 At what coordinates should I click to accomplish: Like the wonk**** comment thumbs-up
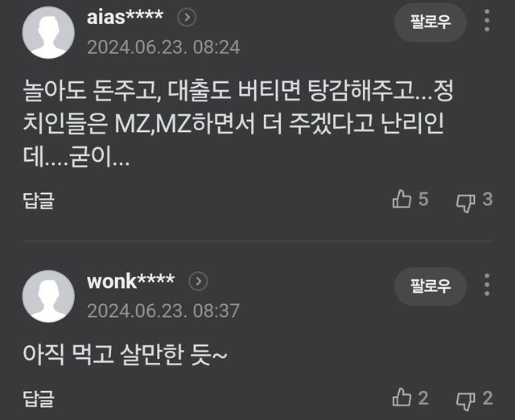pos(402,397)
